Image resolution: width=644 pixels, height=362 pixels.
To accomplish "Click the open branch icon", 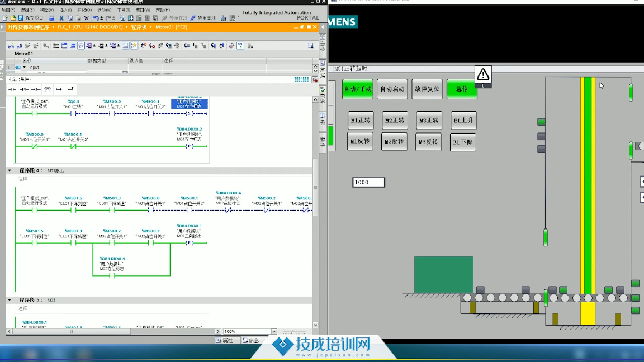I will point(59,89).
